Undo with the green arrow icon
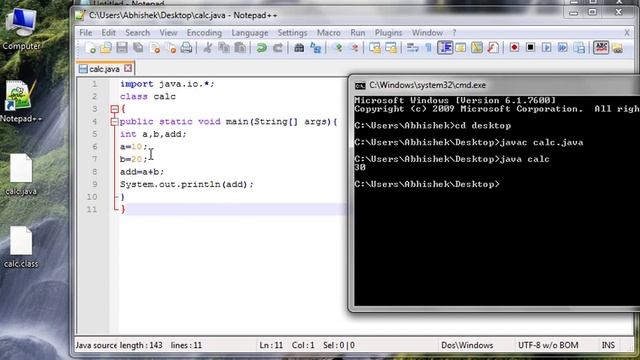The width and height of the screenshot is (640, 360). click(x=261, y=48)
